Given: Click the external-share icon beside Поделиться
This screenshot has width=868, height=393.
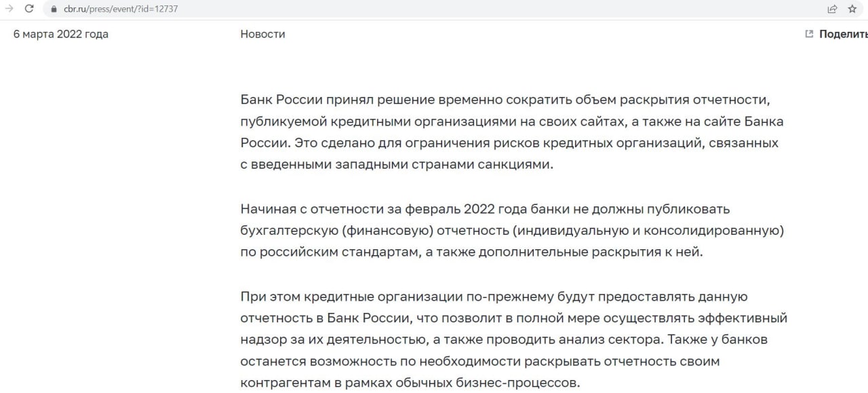Looking at the screenshot, I should 809,34.
